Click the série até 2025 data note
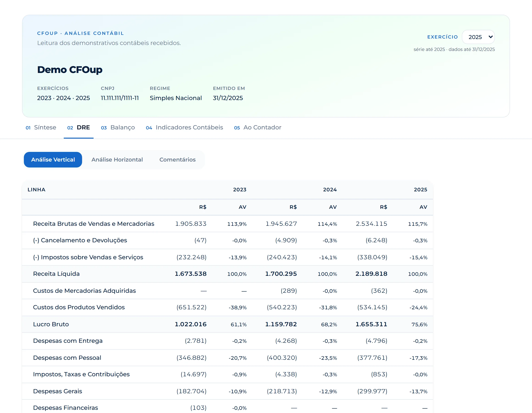Screen dimensions: 532x413 coord(454,50)
